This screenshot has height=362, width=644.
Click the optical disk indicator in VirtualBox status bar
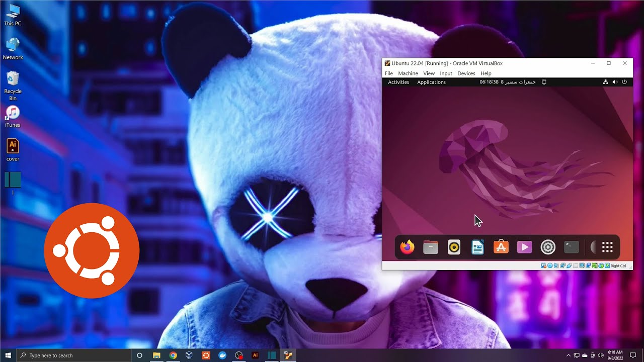(550, 265)
